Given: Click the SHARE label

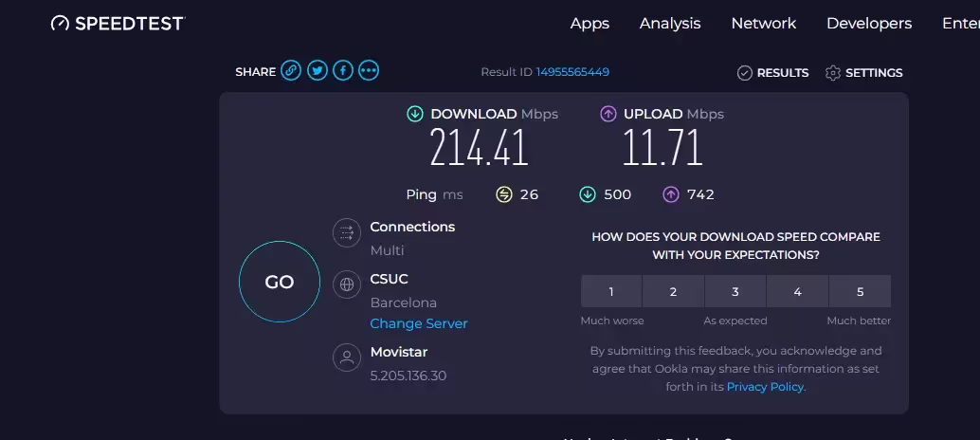Looking at the screenshot, I should coord(255,72).
